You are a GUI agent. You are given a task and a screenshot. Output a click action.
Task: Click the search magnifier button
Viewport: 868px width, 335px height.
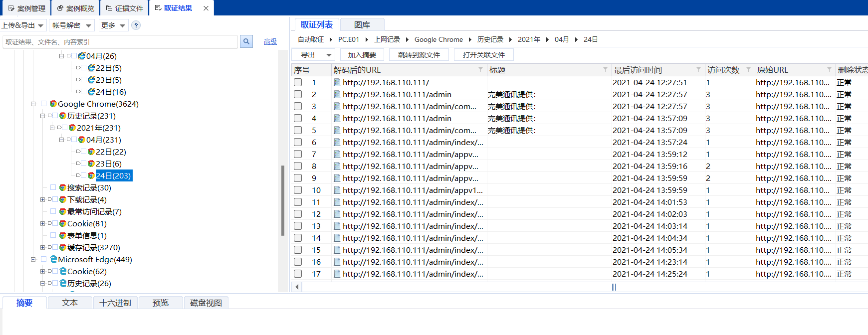246,41
